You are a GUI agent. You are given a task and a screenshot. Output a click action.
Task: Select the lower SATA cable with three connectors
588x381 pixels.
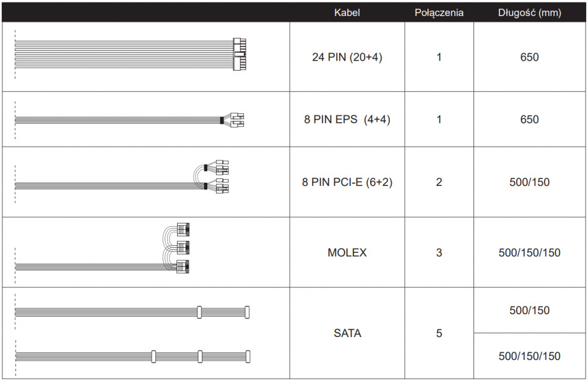click(x=131, y=356)
